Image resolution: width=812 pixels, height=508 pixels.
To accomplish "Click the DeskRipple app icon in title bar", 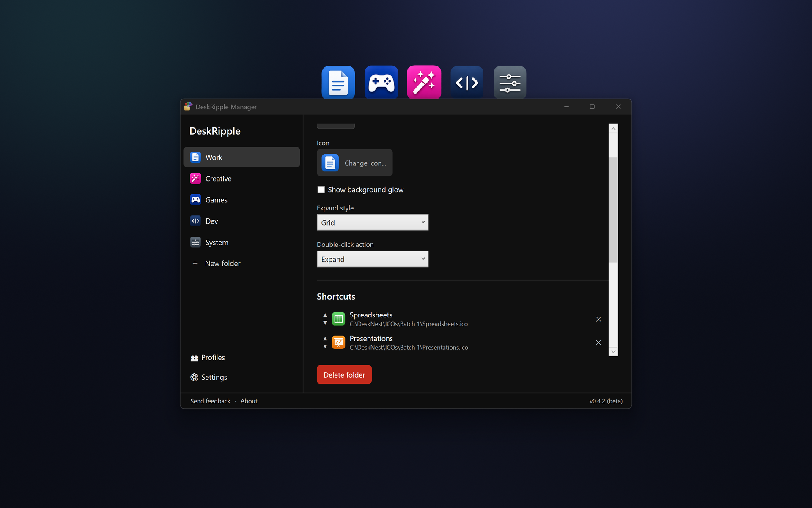I will pyautogui.click(x=188, y=107).
